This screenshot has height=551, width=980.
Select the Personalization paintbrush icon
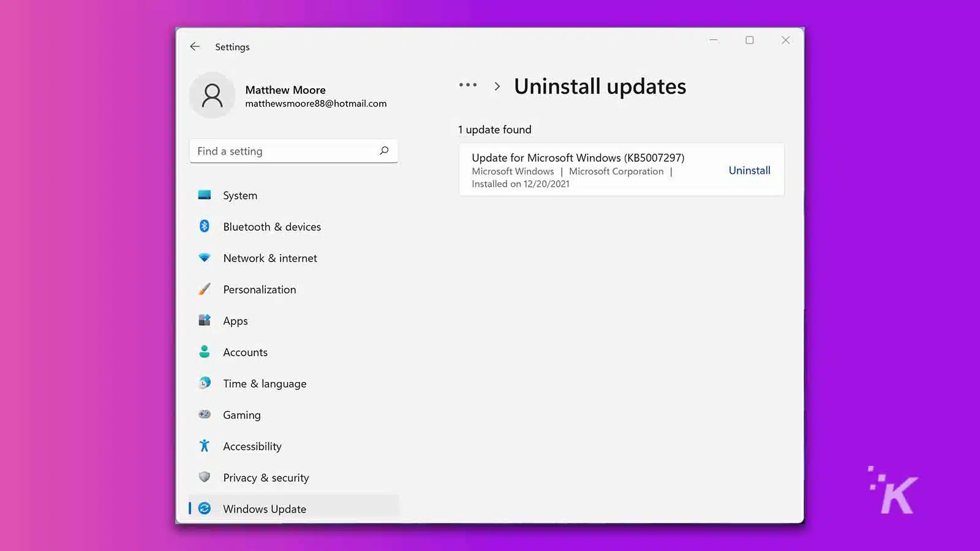[x=205, y=289]
